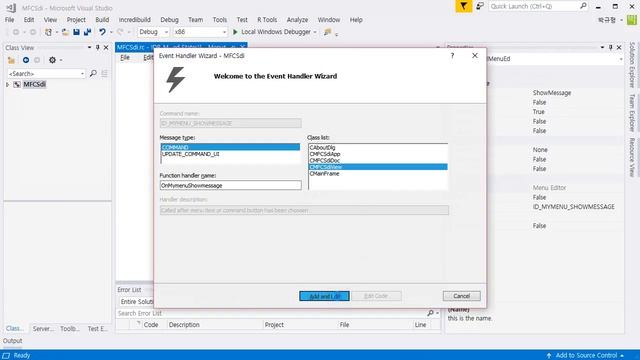Open the Project menu
This screenshot has height=360, width=640.
click(x=76, y=20)
